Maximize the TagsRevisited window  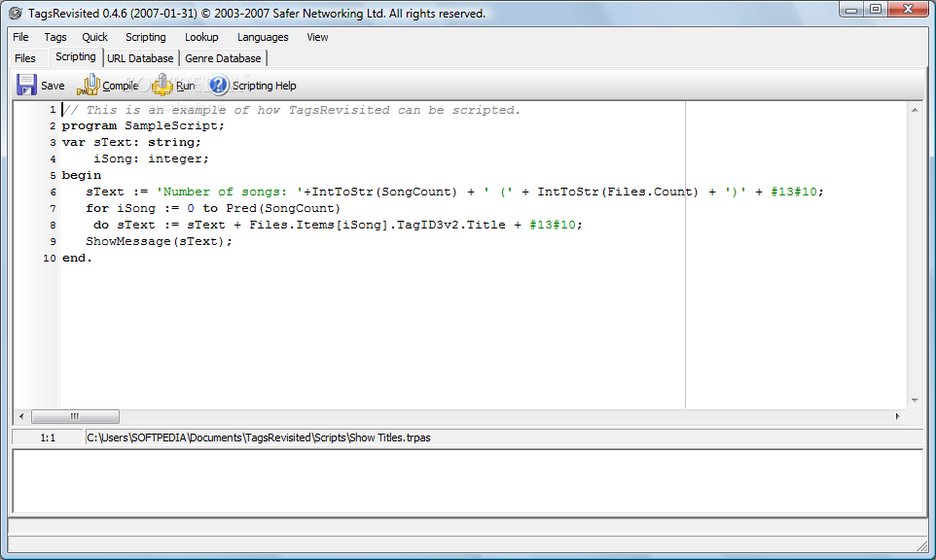(x=875, y=9)
